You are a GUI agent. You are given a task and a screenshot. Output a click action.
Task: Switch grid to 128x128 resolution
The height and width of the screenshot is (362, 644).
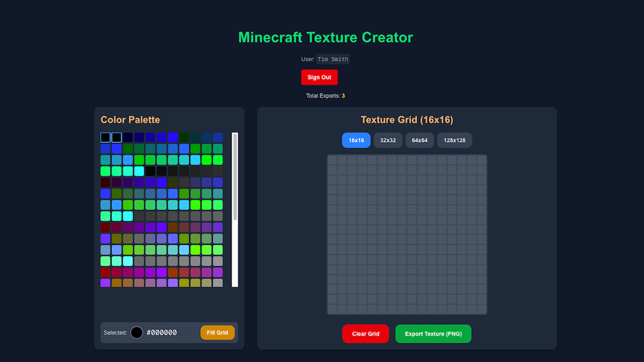pyautogui.click(x=454, y=140)
